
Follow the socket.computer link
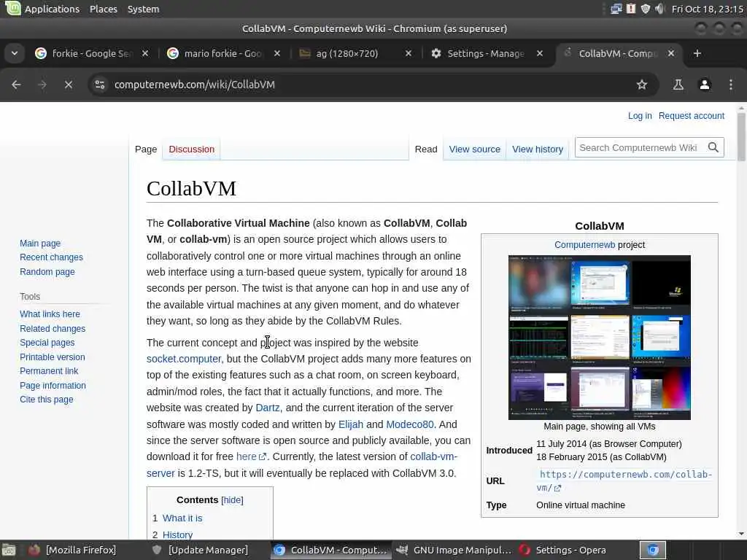point(184,359)
